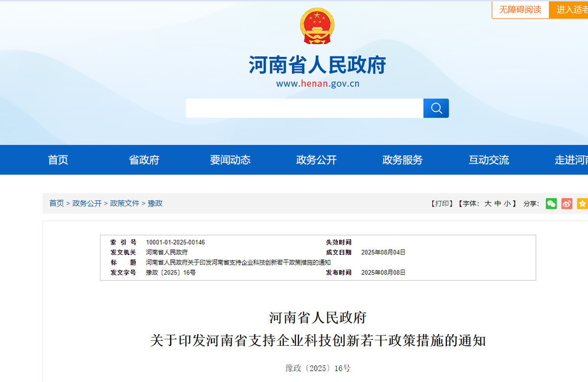Share via the Weibo icon
Screen dimensions: 588x382
[x=567, y=204]
